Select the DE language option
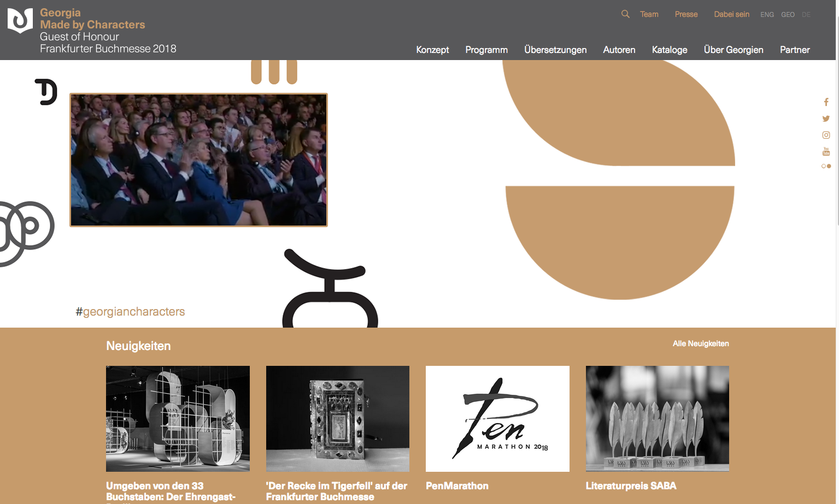Viewport: 839px width, 504px height. coord(806,15)
